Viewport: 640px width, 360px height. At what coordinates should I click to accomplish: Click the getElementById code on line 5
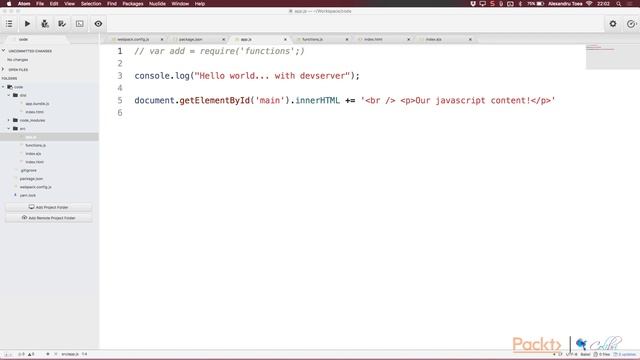pyautogui.click(x=215, y=100)
